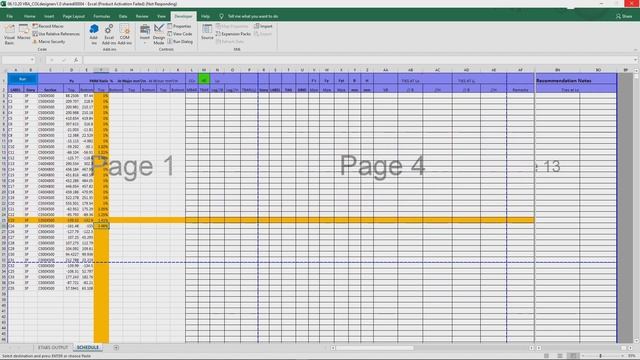The height and width of the screenshot is (360, 640).
Task: Toggle Use Relative References
Action: [56, 34]
